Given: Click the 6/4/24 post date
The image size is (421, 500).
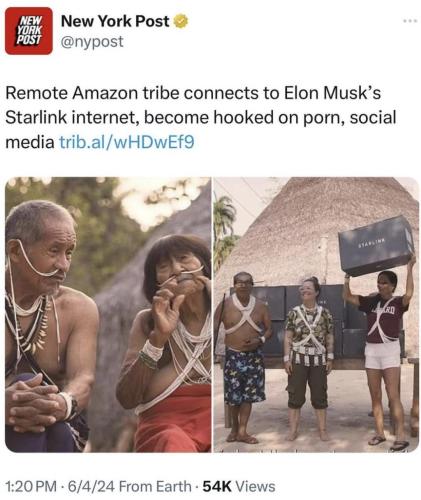Looking at the screenshot, I should [x=91, y=486].
